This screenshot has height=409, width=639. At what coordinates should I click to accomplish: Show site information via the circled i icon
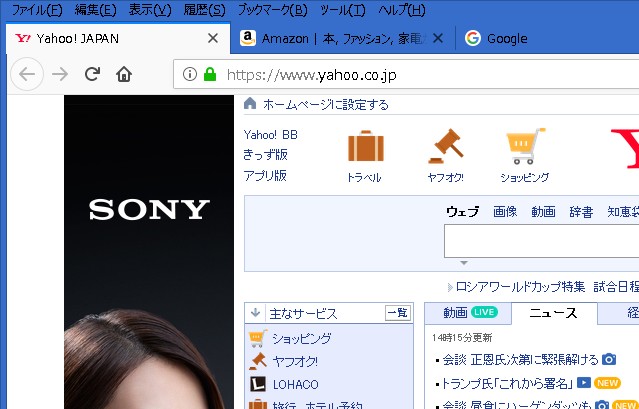point(189,74)
